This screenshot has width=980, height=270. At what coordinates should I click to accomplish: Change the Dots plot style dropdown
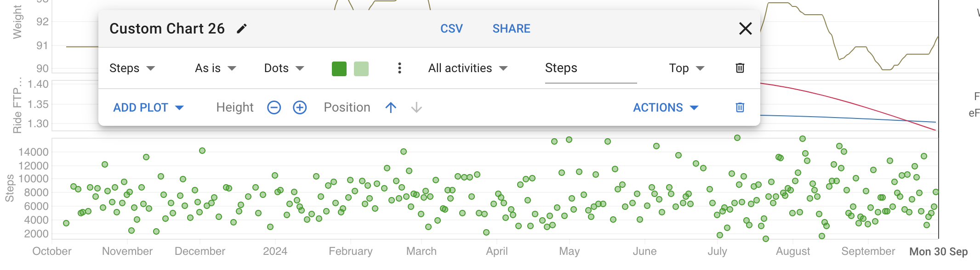coord(284,68)
